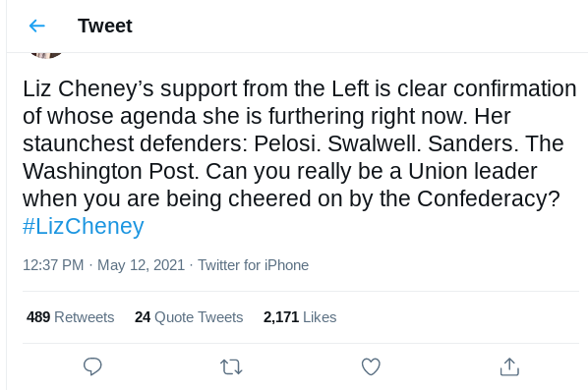Select Washington Post in the tweet text
This screenshot has height=390, width=588.
point(110,171)
